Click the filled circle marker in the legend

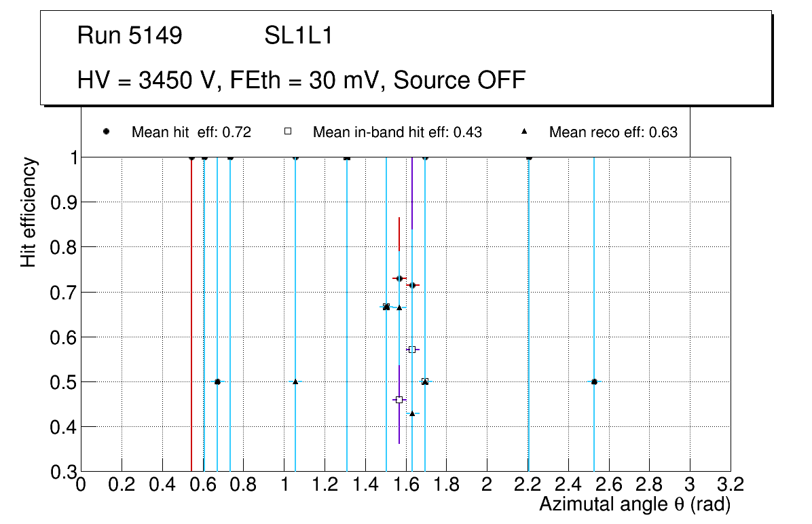[x=106, y=132]
